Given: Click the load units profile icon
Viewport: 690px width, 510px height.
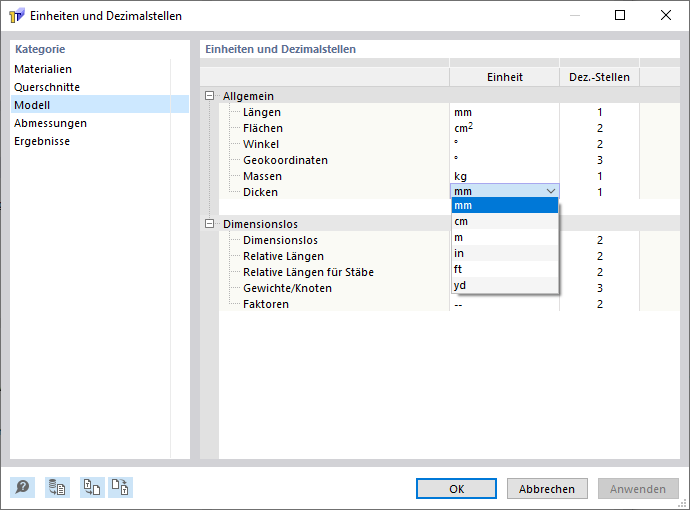Looking at the screenshot, I should click(x=92, y=487).
